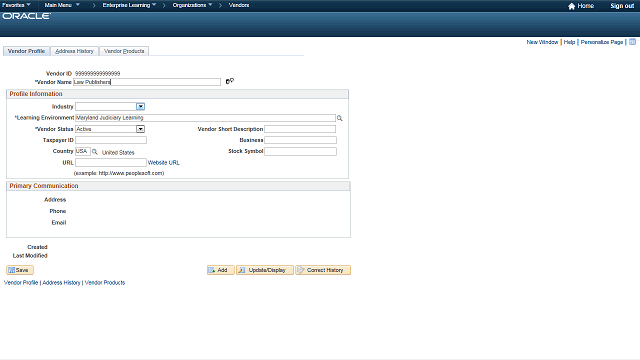
Task: Click the United States country text
Action: [118, 152]
